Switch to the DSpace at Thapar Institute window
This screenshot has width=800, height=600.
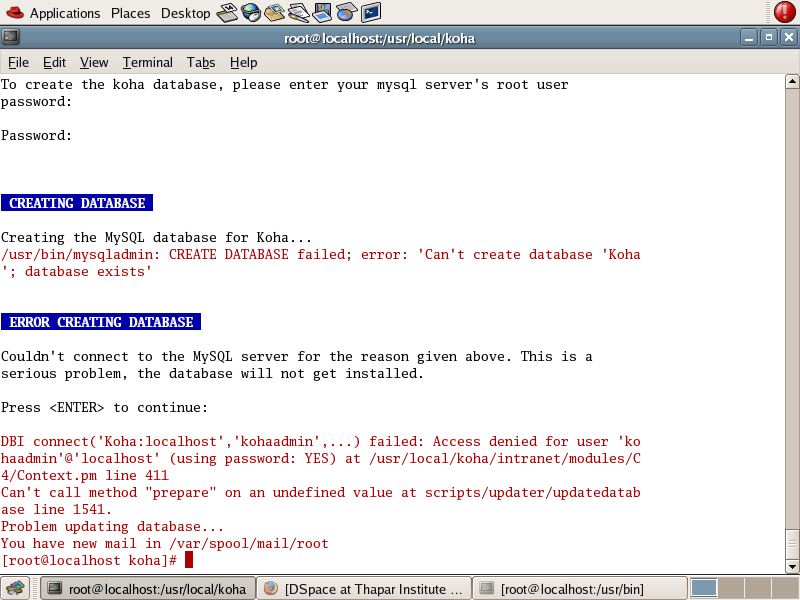tap(362, 588)
